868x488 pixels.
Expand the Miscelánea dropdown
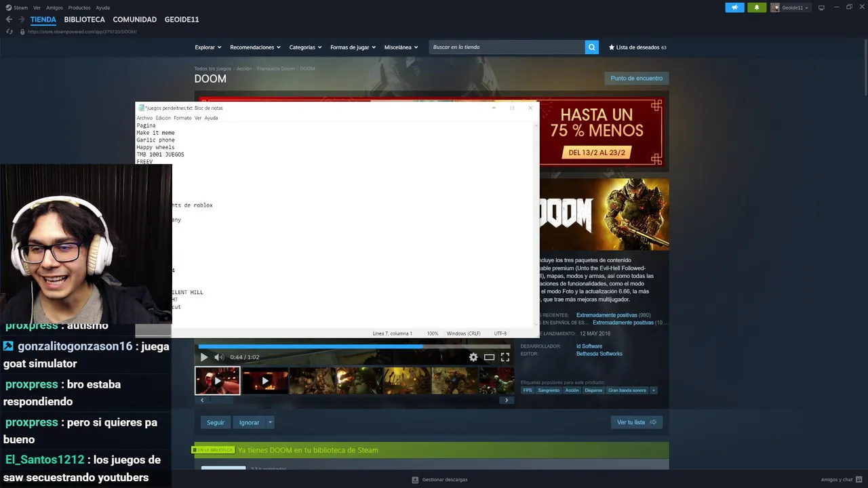tap(401, 47)
